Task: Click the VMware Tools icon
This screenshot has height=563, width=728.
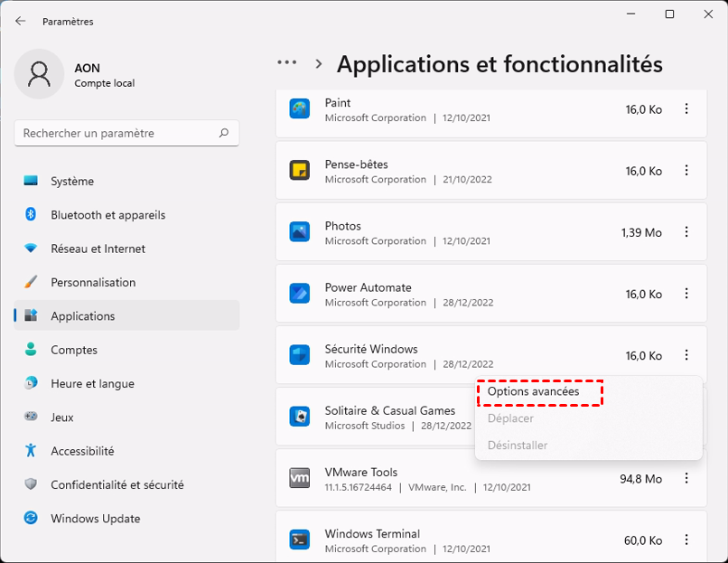Action: (x=300, y=478)
